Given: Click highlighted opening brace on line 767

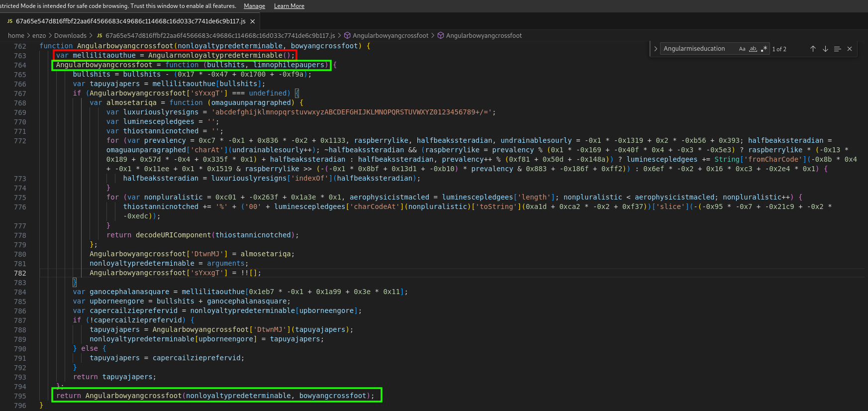Looking at the screenshot, I should [297, 93].
